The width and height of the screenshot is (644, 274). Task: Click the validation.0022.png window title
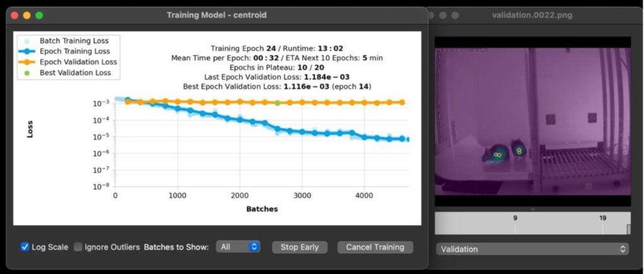tap(532, 15)
